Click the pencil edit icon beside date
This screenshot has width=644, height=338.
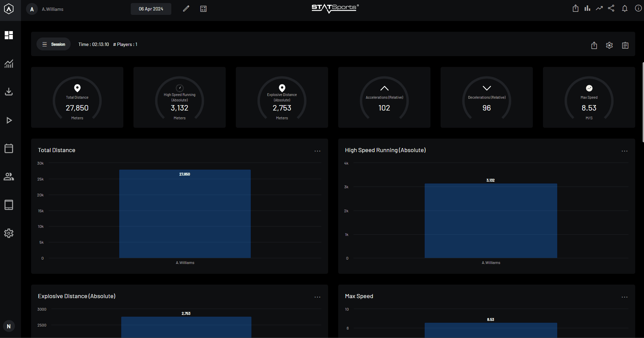click(x=186, y=9)
